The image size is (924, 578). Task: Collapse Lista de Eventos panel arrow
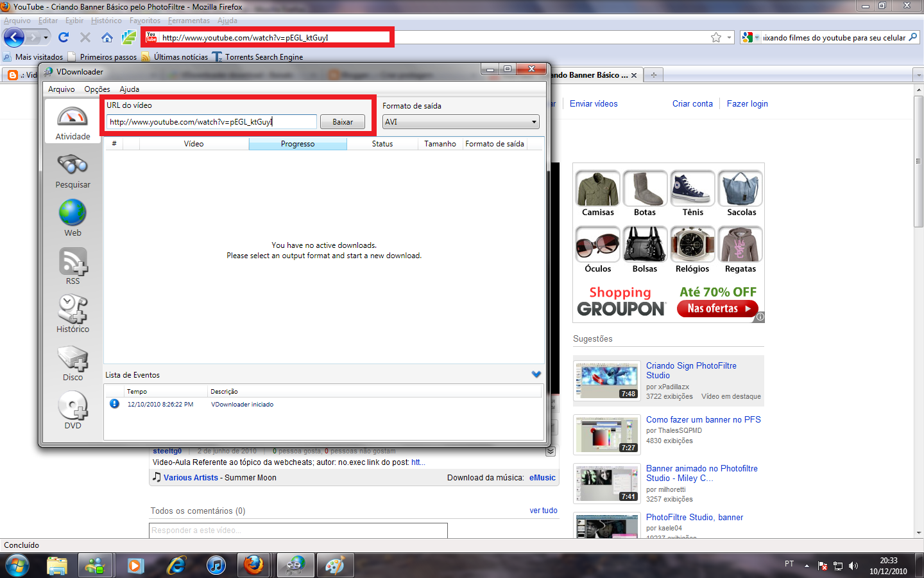pos(536,374)
